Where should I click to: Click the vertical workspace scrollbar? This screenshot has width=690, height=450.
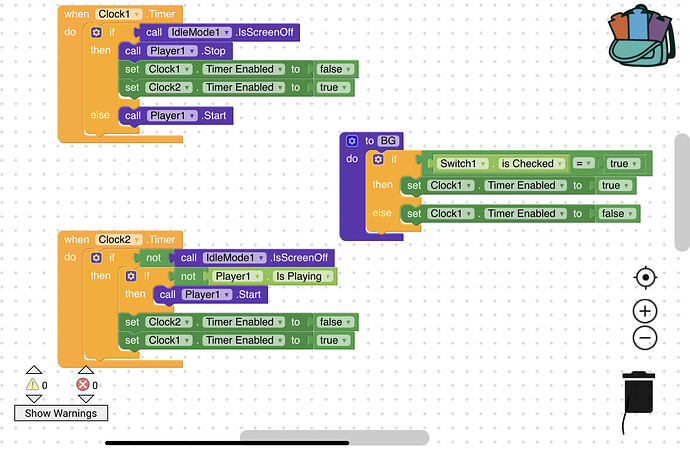click(x=682, y=193)
